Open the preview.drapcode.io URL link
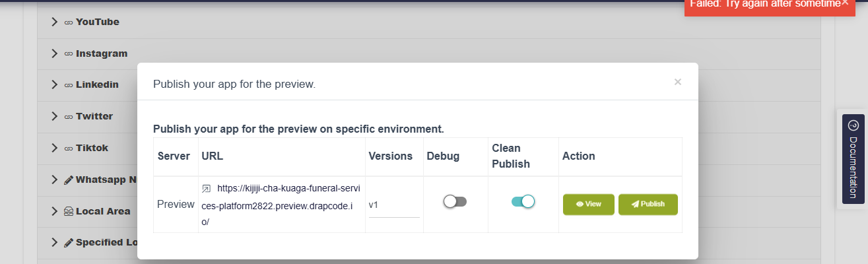The image size is (868, 264). 284,205
